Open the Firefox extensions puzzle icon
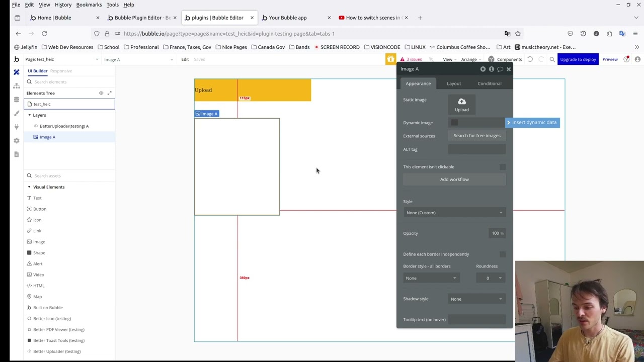The image size is (644, 362). coord(609,34)
